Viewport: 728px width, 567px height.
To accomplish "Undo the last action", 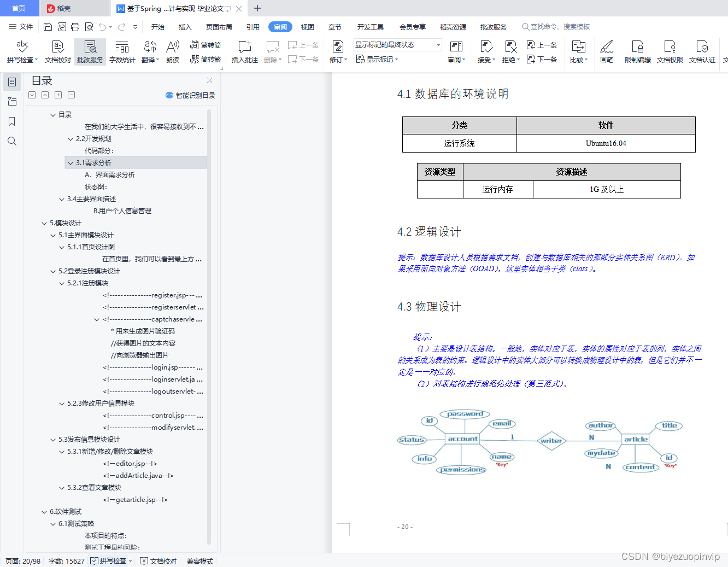I will click(x=102, y=27).
